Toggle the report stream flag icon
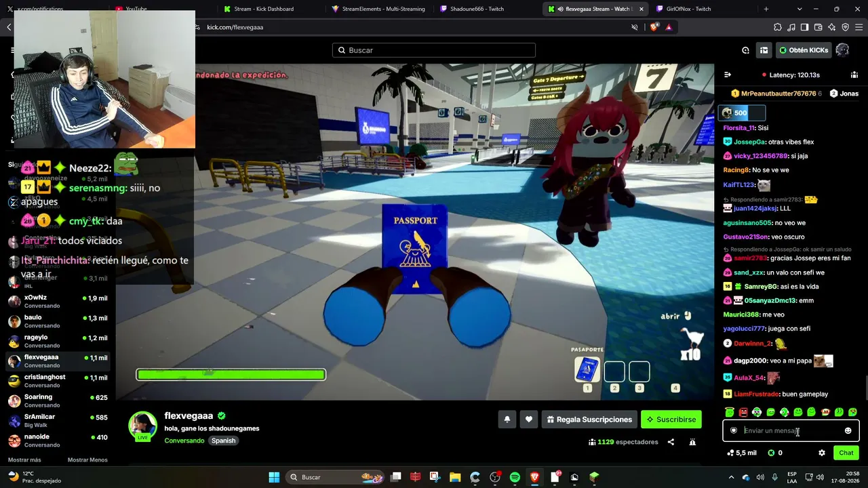This screenshot has height=488, width=868. click(692, 442)
